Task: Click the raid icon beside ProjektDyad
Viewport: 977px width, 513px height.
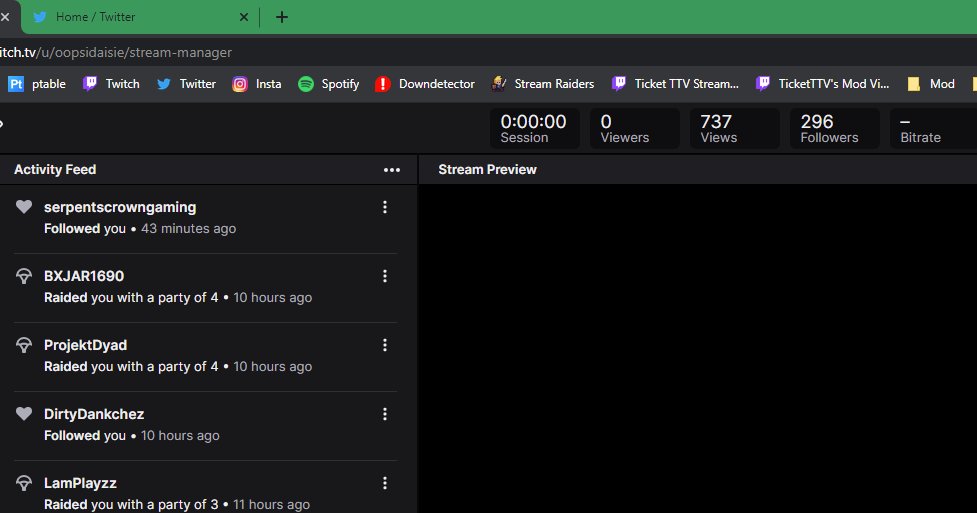Action: click(x=24, y=345)
